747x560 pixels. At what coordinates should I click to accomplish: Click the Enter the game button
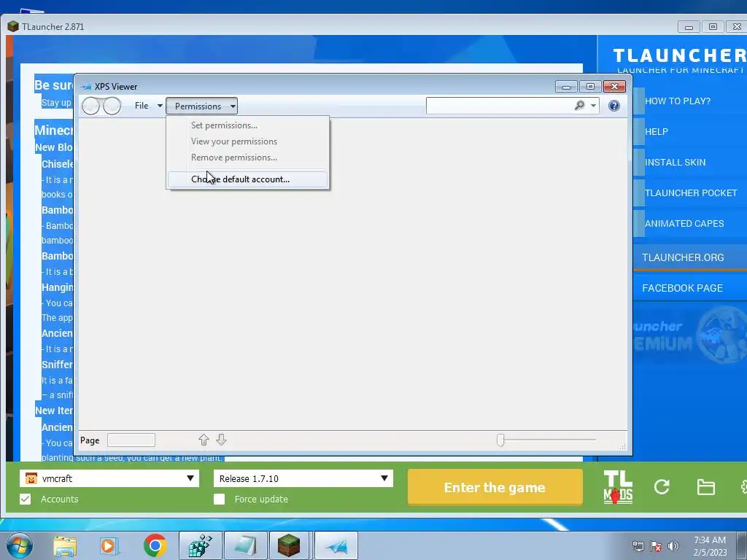[495, 487]
